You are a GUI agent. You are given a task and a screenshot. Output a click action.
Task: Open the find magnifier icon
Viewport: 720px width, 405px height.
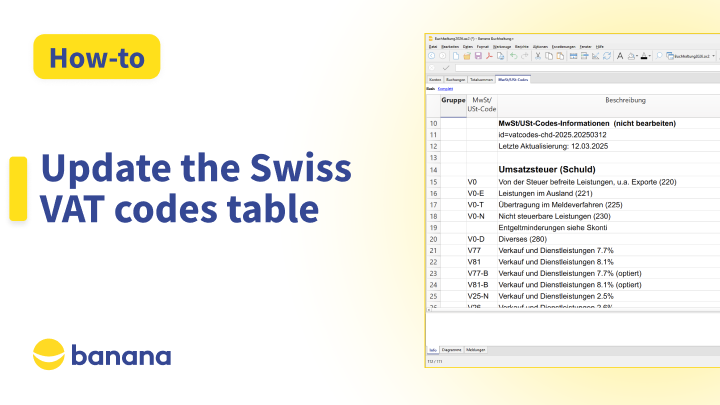coord(659,56)
